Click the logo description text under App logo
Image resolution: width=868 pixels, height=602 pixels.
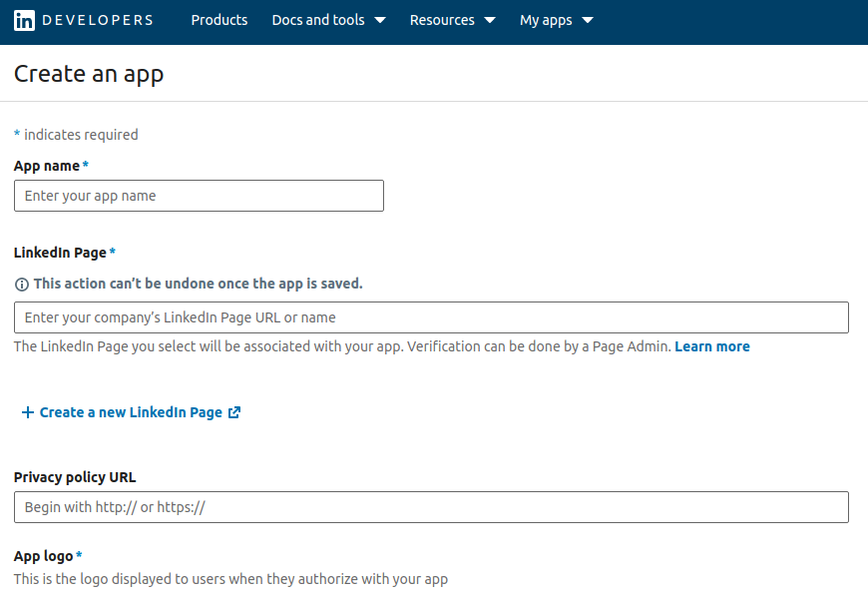coord(230,579)
